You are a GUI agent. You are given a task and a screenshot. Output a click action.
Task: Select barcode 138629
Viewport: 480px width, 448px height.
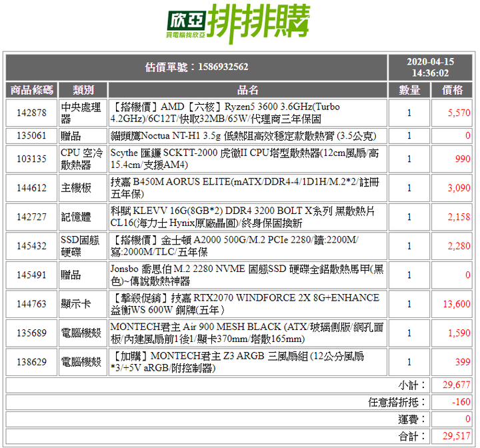(x=31, y=362)
